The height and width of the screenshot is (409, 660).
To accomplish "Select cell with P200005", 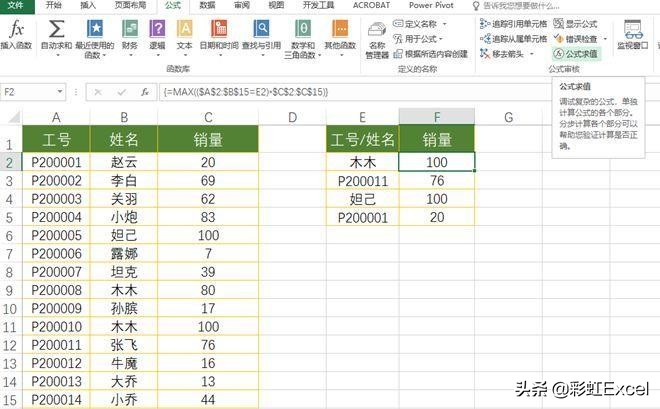I will coord(56,236).
